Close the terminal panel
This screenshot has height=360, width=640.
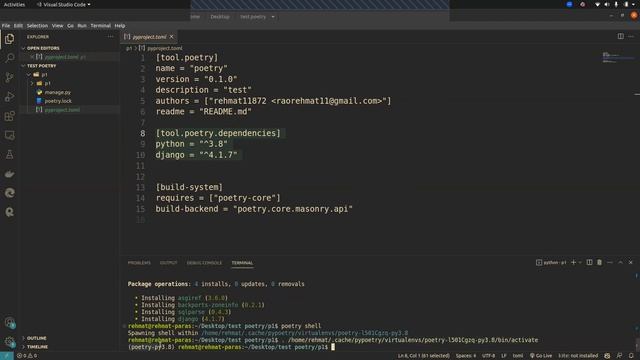pos(631,262)
